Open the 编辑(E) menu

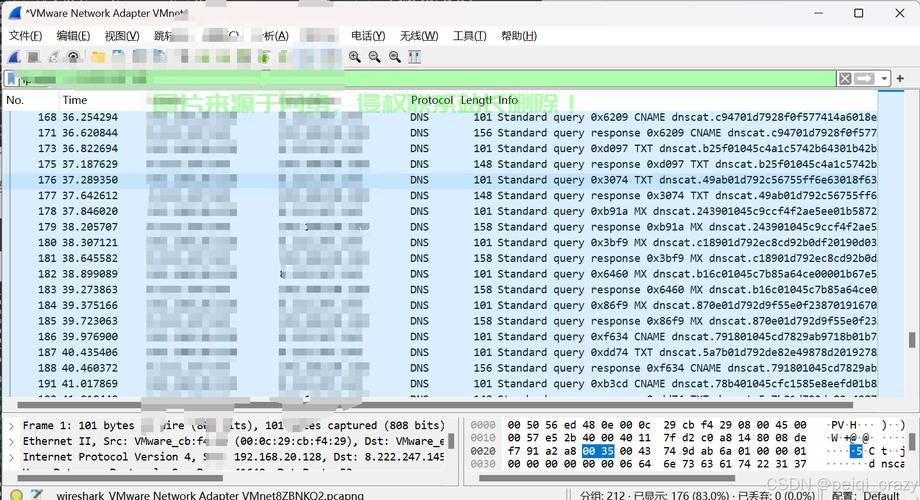point(73,36)
